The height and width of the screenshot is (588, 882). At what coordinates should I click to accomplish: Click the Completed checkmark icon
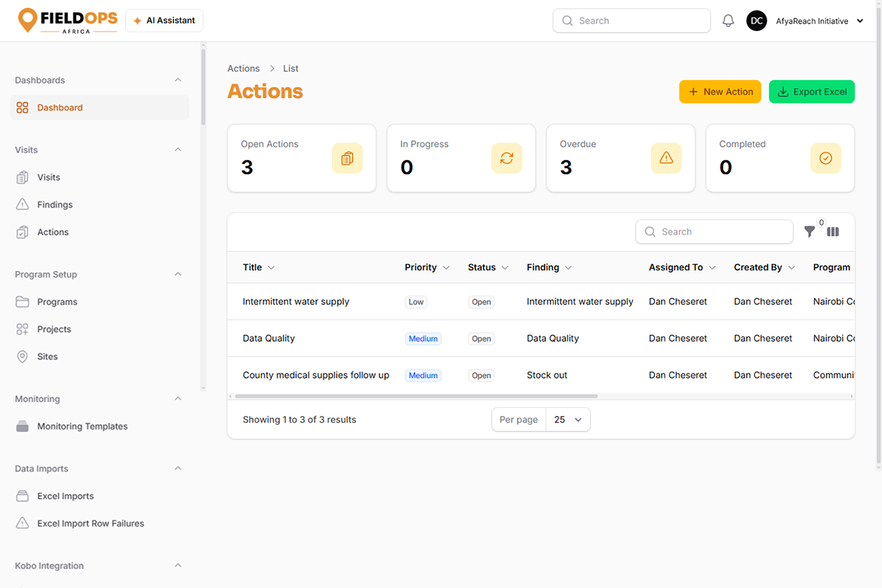(826, 158)
